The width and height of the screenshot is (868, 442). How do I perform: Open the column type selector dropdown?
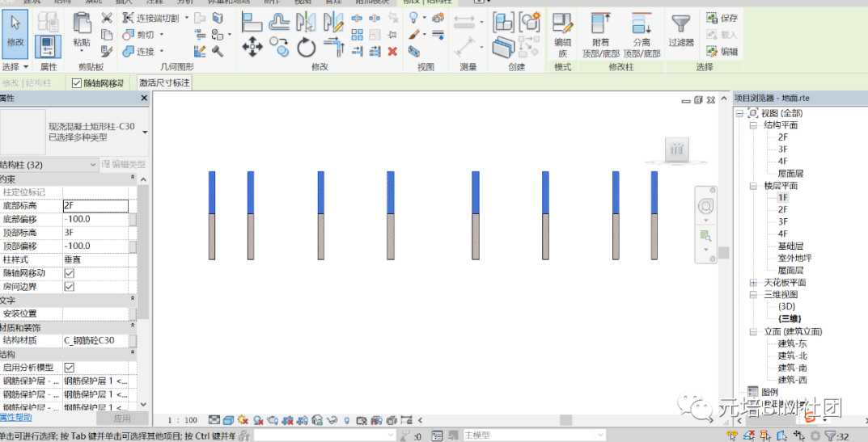pos(145,132)
